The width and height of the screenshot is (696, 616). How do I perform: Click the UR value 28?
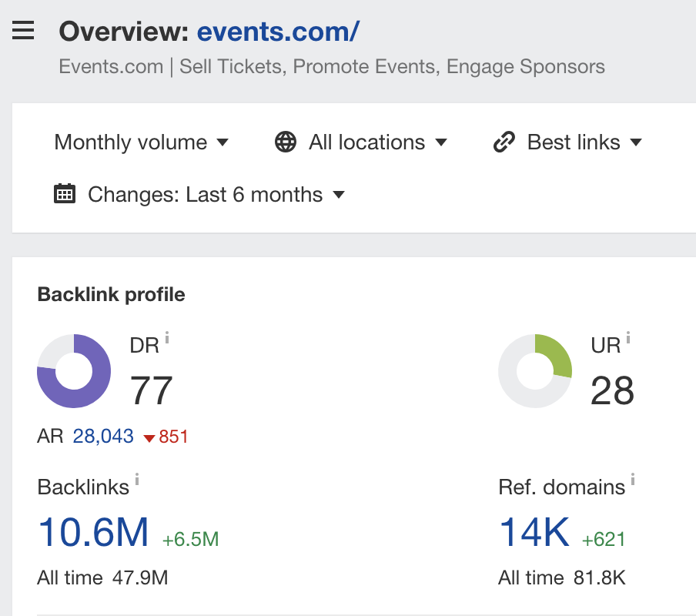point(612,390)
